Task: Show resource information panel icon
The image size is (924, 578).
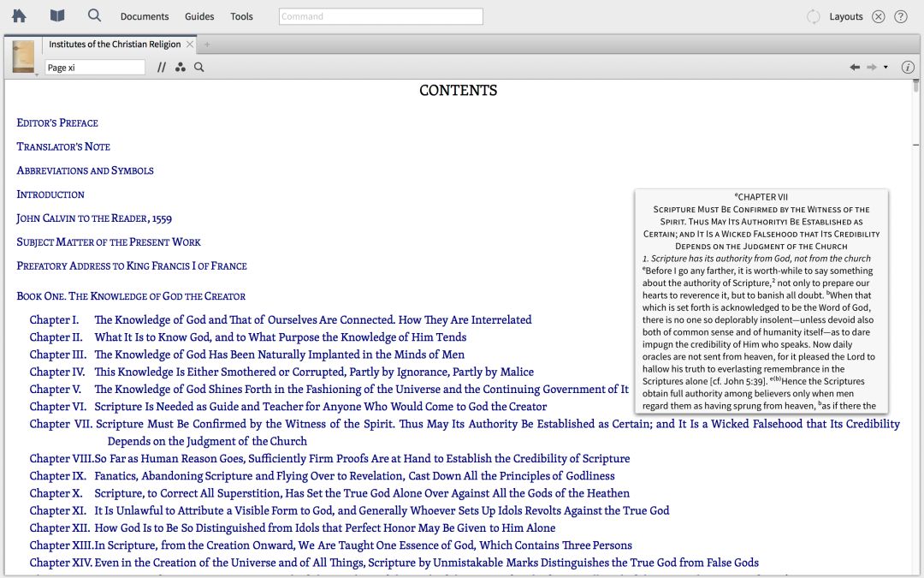Action: click(908, 68)
